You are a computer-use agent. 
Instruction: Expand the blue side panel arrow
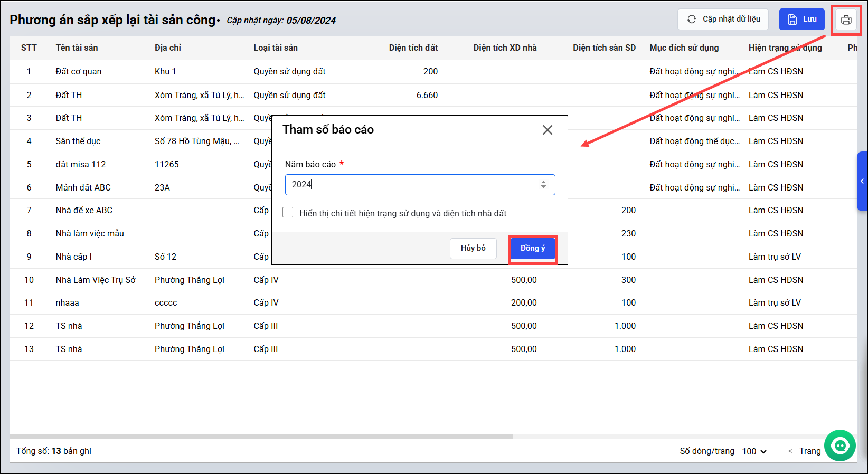pos(862,182)
